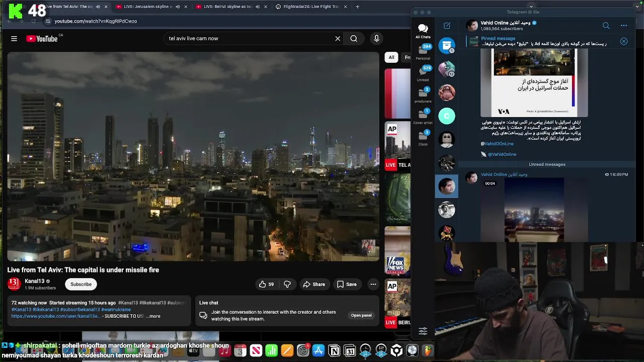Mute the Tel Aviv tab audio

[98, 7]
